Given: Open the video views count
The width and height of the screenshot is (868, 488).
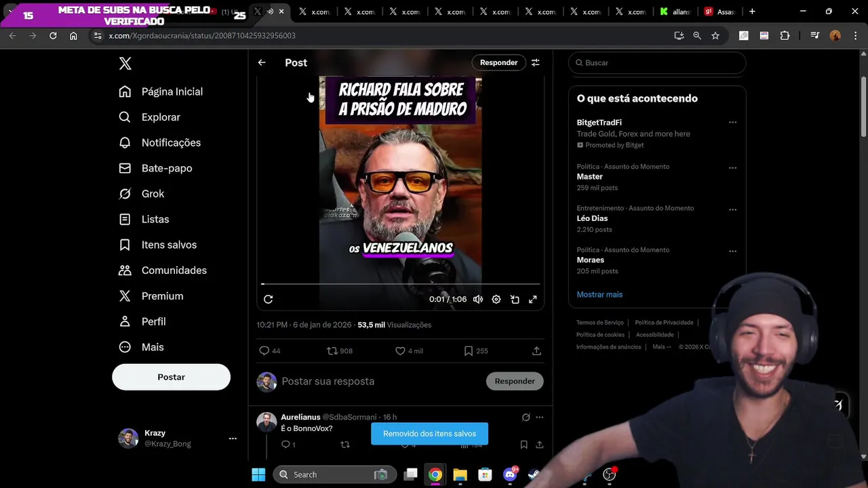Looking at the screenshot, I should [395, 325].
